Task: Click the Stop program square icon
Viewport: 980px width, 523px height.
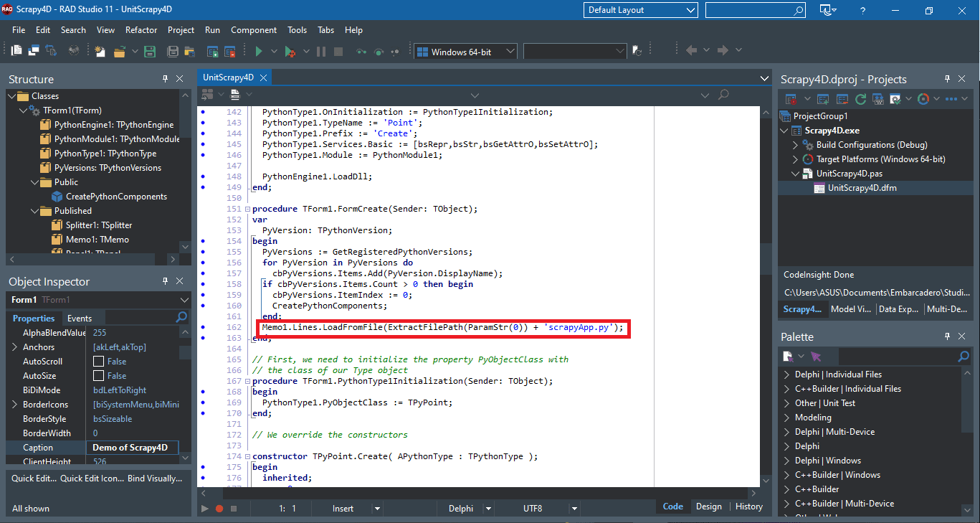Action: point(338,51)
